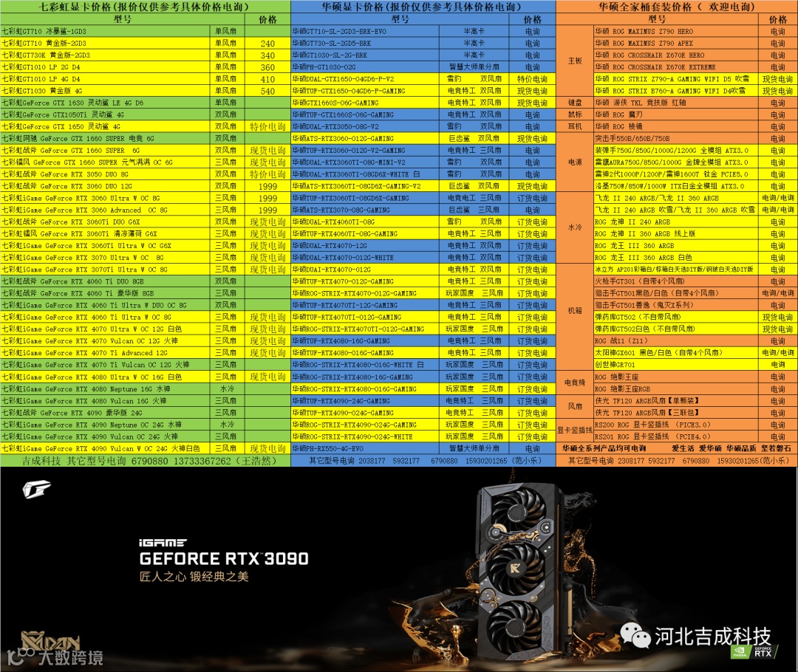
Task: Select row '华硕PH-RX550-4G-EVO'
Action: coord(423,449)
